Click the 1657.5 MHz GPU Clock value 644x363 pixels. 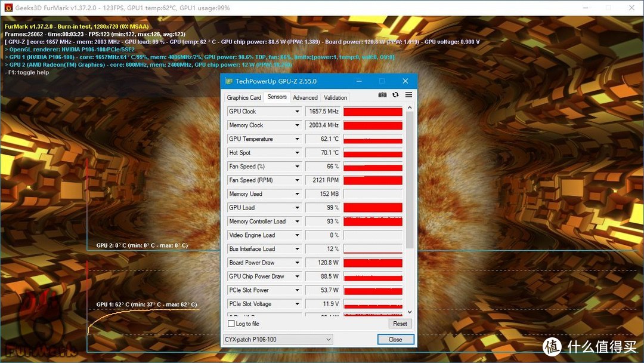click(323, 112)
